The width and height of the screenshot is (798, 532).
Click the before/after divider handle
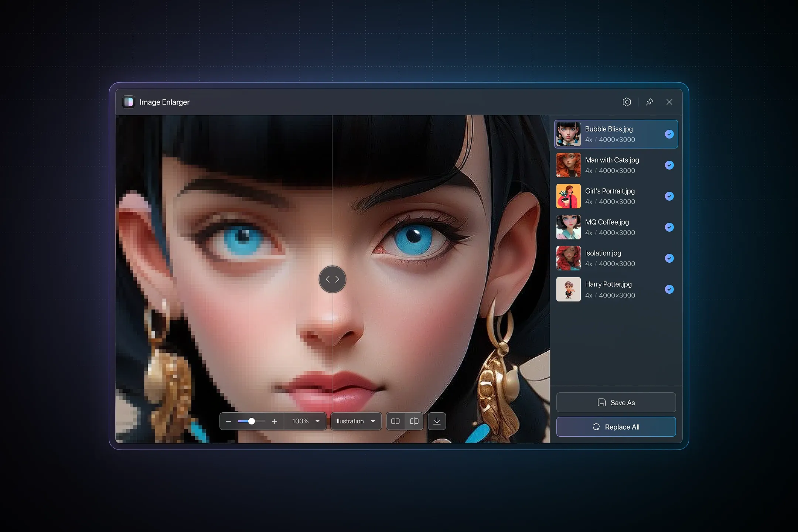point(332,279)
